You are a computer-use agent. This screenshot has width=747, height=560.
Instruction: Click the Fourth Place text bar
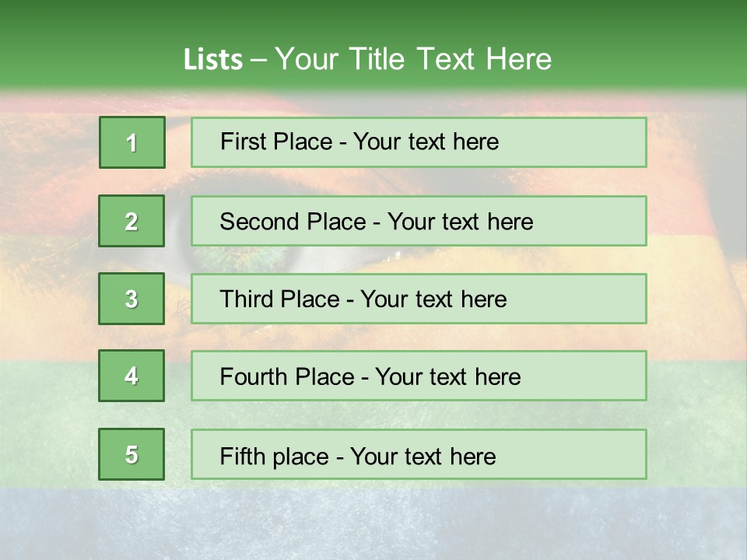click(419, 376)
